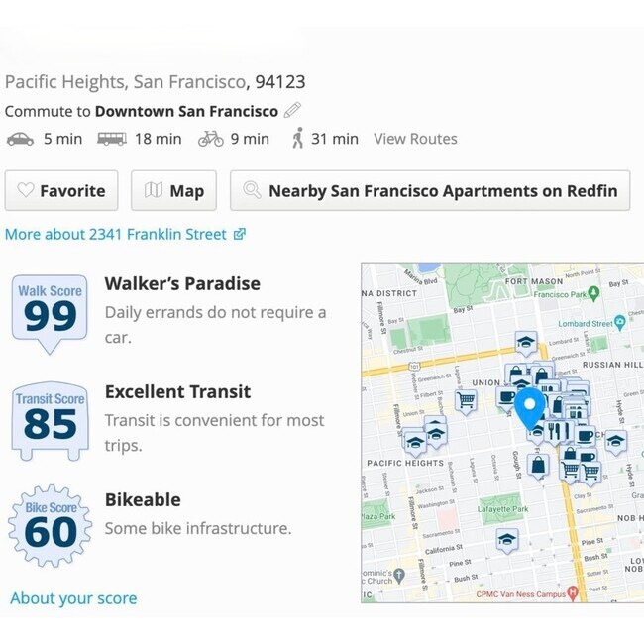Open the About your score link
This screenshot has height=644, width=644.
tap(73, 598)
